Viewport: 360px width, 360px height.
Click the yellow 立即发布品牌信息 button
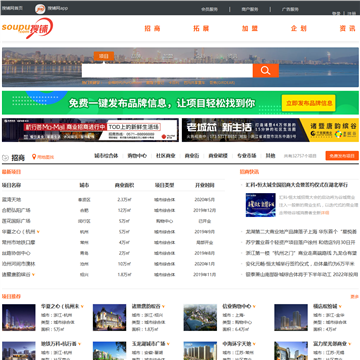coord(308,103)
